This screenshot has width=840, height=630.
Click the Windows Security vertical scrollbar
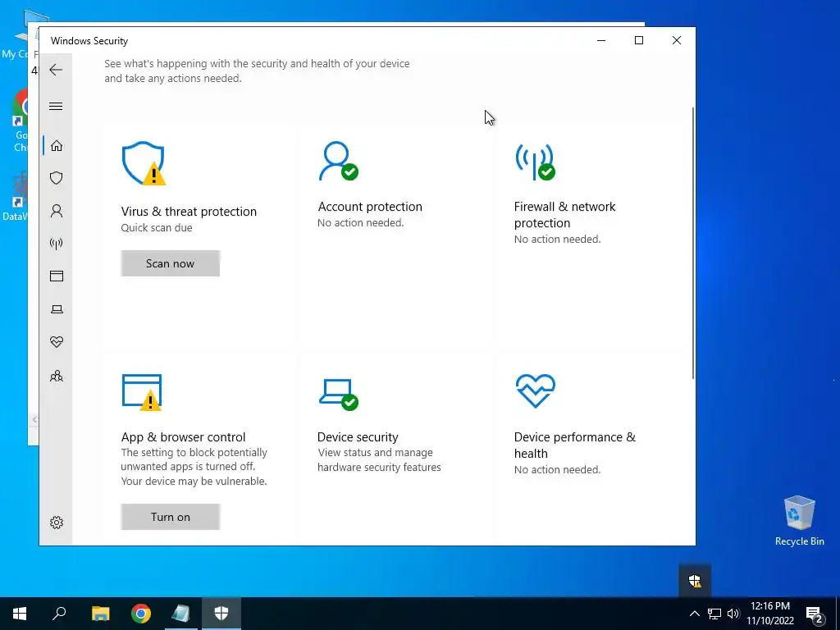[692, 244]
